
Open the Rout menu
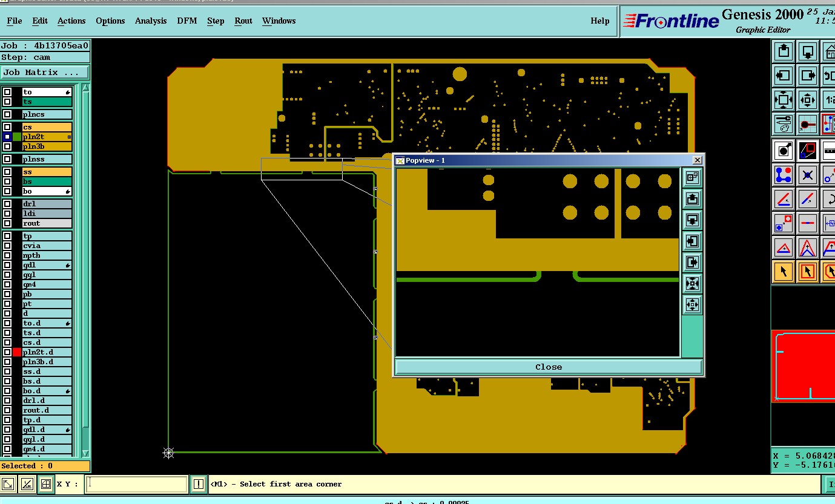click(x=243, y=21)
